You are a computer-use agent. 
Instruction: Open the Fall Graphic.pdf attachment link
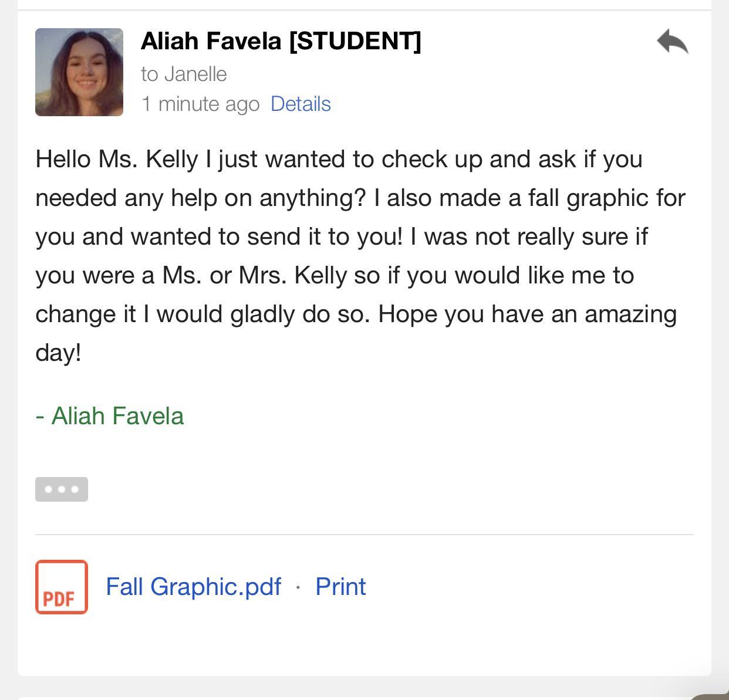pos(193,587)
